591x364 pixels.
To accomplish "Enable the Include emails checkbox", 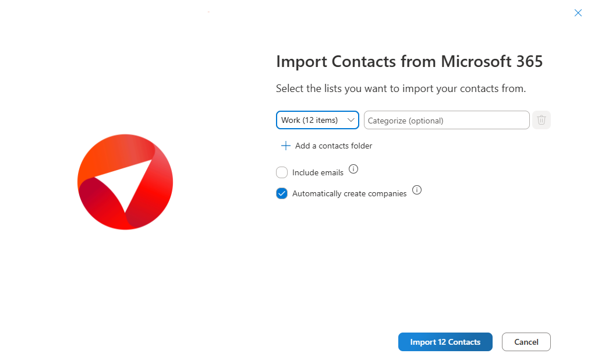I will coord(282,172).
